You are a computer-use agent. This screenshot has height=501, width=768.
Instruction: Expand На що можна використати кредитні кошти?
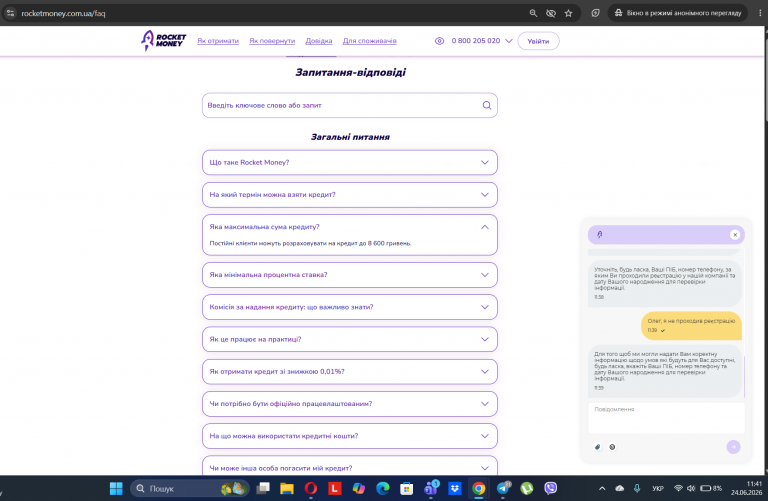tap(350, 436)
